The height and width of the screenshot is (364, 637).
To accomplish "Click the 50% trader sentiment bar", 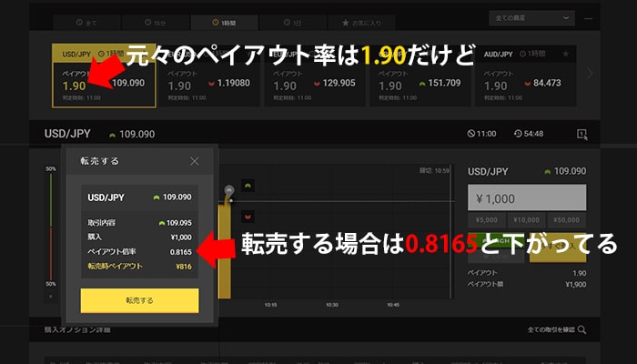I will 51,227.
